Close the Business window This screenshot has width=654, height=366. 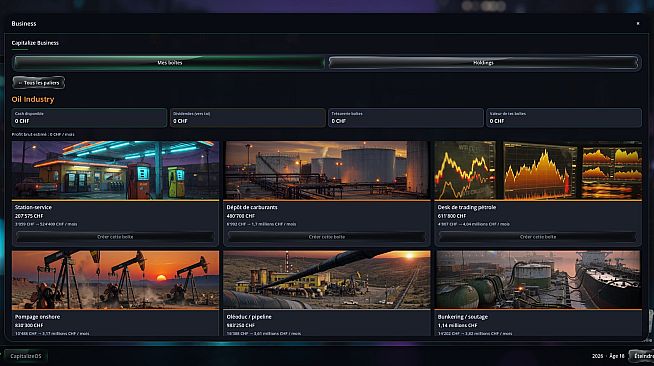638,23
